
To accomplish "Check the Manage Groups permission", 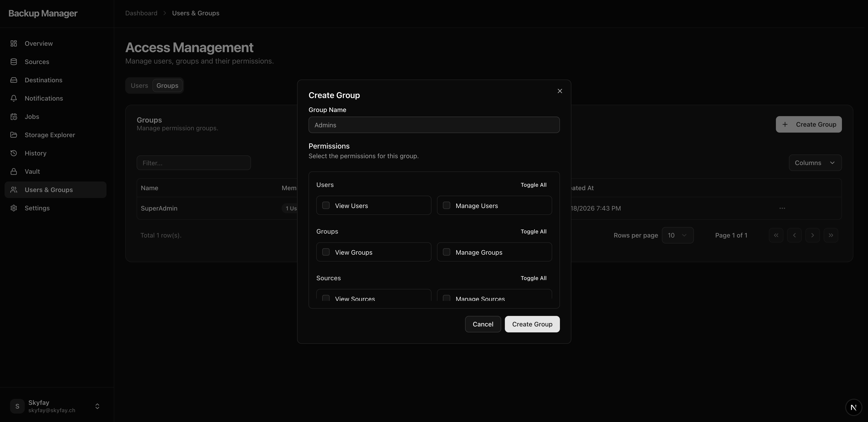I will click(447, 252).
